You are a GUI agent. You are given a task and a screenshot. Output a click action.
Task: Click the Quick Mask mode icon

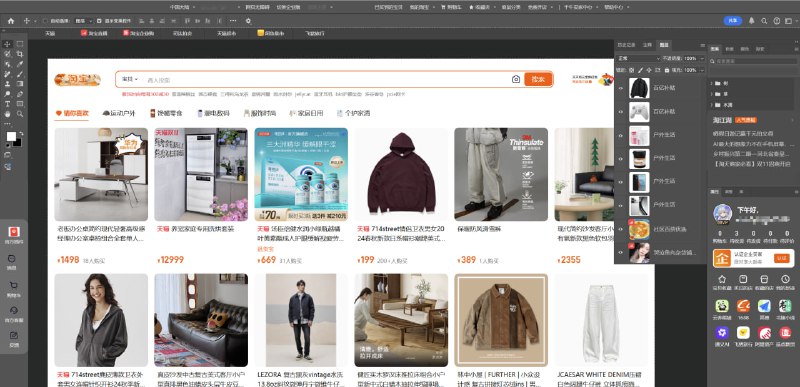[8, 154]
